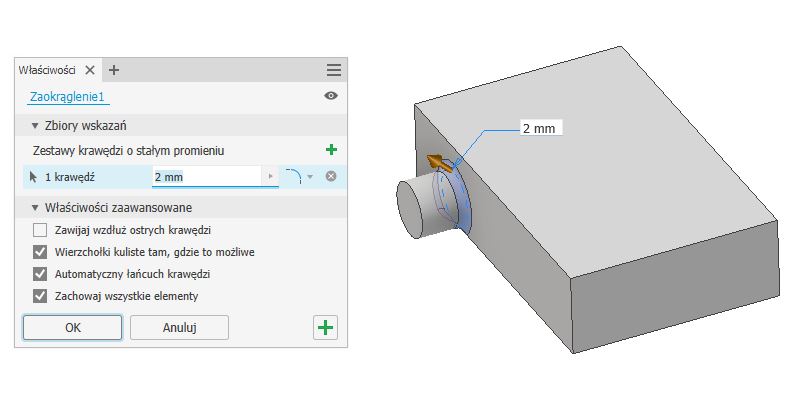Viewport: 797px width, 406px height.
Task: Toggle the fillet preview eye icon
Action: tap(331, 96)
